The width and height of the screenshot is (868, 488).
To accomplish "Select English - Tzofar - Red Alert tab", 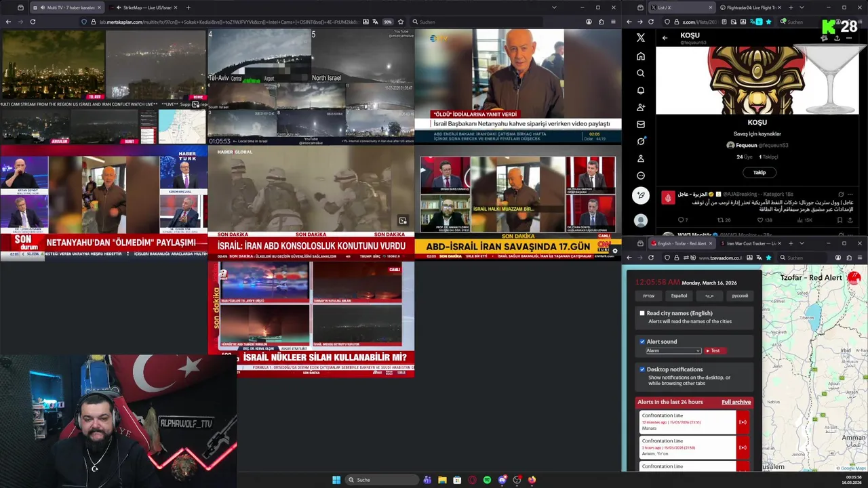I will (x=682, y=243).
